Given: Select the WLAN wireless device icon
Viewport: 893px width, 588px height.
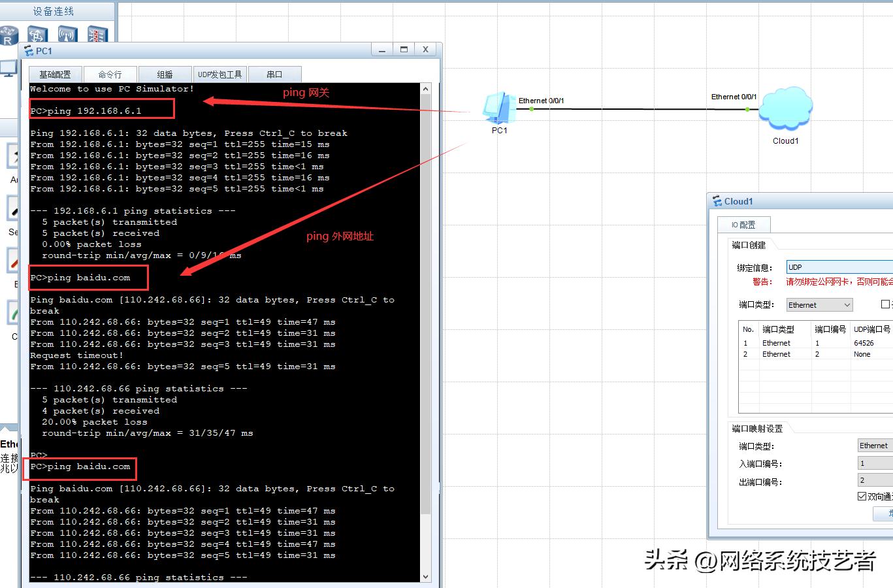Looking at the screenshot, I should point(67,35).
